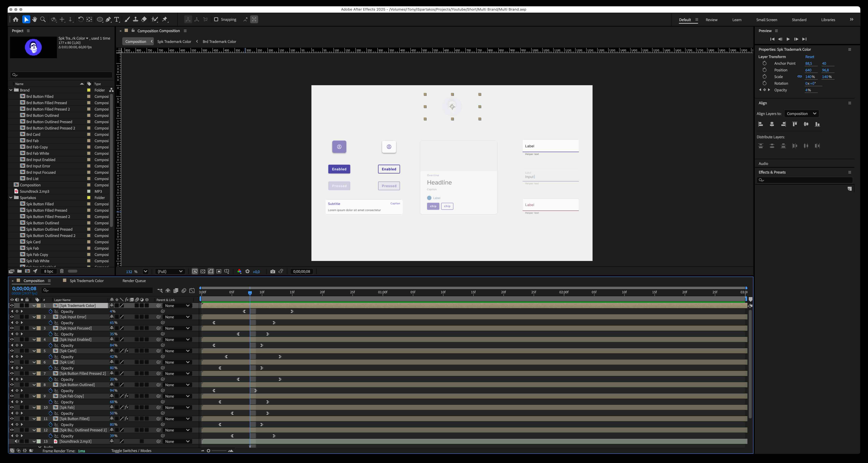Click the Anchor Point stopwatch in Properties
The height and width of the screenshot is (463, 868).
coord(765,63)
